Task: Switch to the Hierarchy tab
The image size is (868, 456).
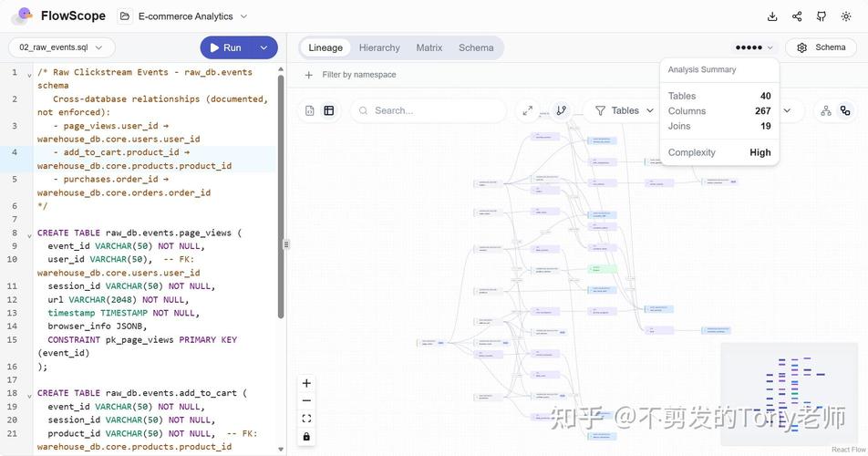Action: [379, 47]
